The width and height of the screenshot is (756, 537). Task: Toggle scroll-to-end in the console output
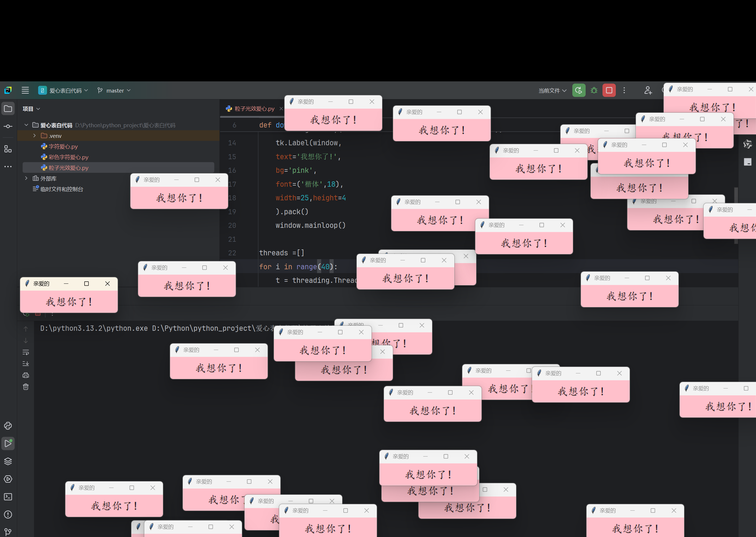(x=26, y=363)
